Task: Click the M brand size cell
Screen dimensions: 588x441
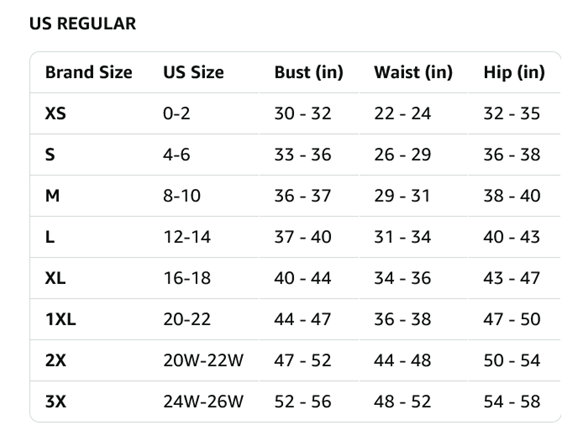Action: pos(52,196)
